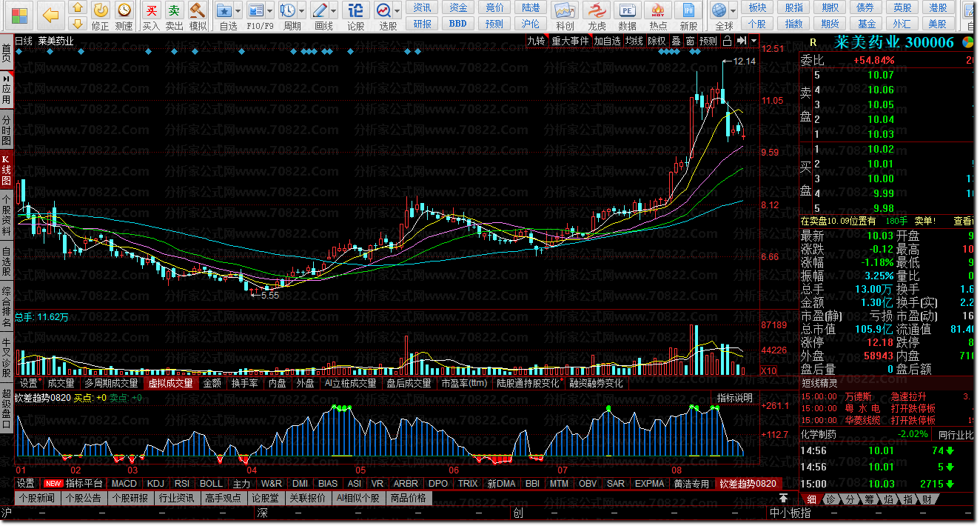Click the 美股 US stocks button
This screenshot has height=526, width=980.
click(938, 23)
